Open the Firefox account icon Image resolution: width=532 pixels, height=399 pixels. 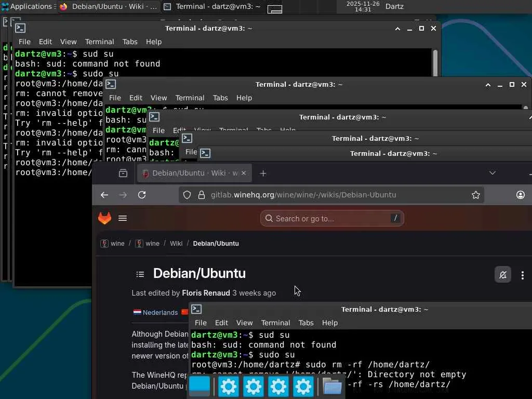tap(521, 195)
